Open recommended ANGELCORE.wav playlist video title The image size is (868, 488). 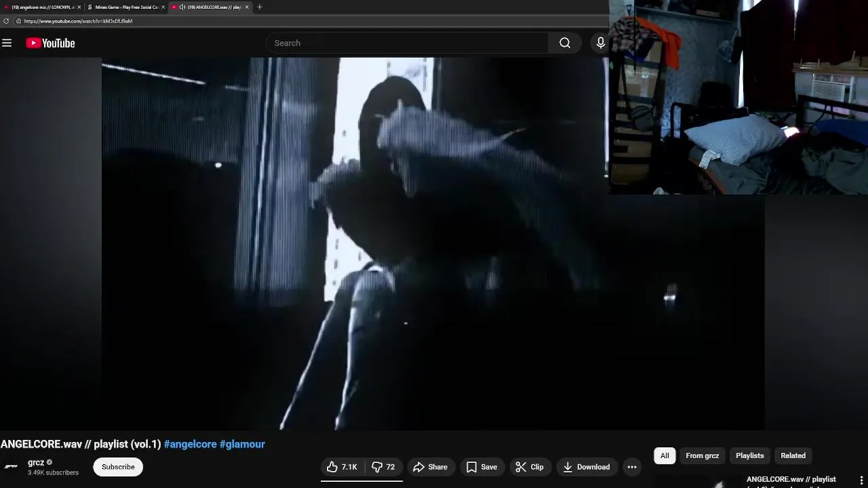pos(791,480)
